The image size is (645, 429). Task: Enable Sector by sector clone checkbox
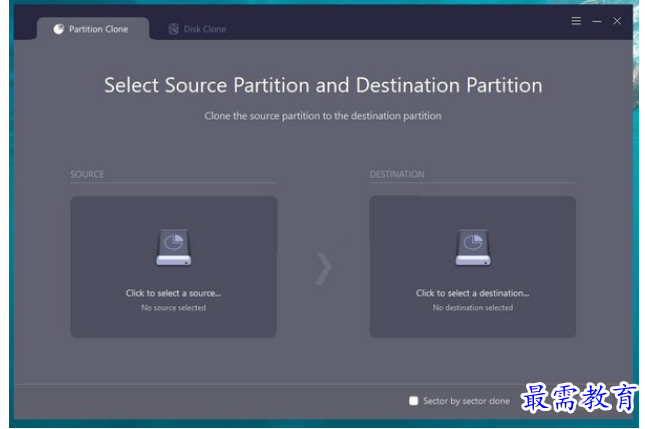(413, 401)
